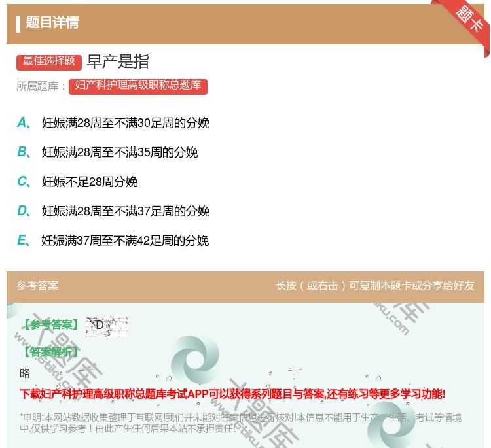Click the 长按（或右击）可复制本题卡 hint text
Image resolution: width=491 pixels, height=448 pixels.
[375, 285]
